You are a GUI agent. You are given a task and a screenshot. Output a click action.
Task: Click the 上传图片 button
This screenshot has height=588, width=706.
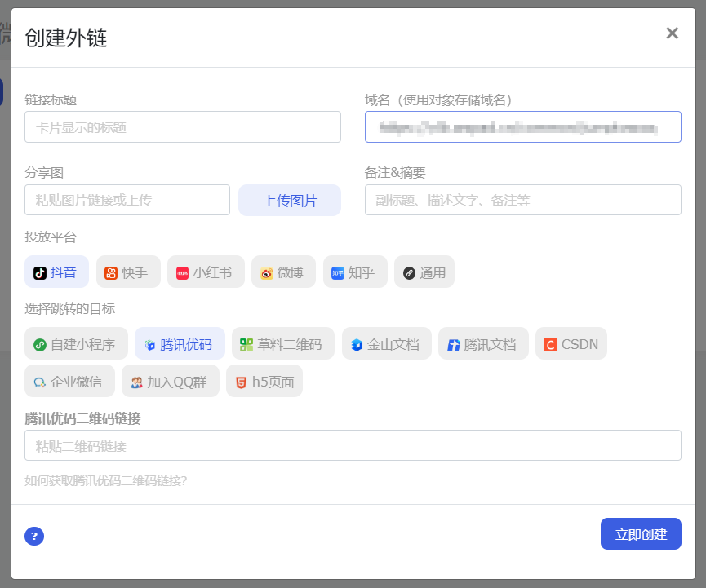click(289, 200)
